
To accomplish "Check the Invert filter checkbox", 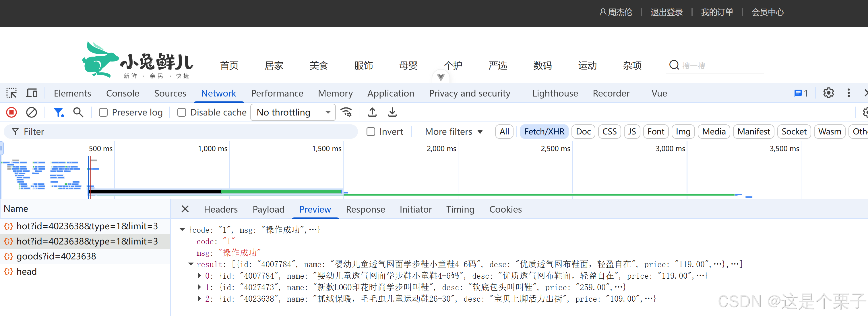I will tap(371, 132).
